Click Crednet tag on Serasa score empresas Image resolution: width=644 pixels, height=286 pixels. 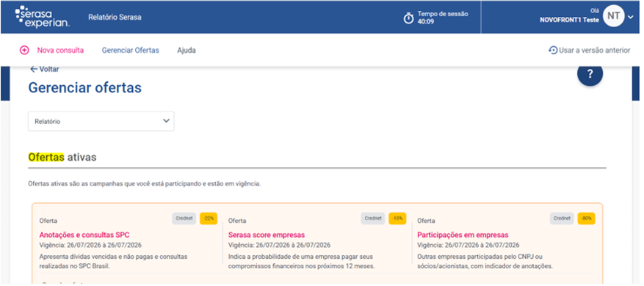(373, 219)
